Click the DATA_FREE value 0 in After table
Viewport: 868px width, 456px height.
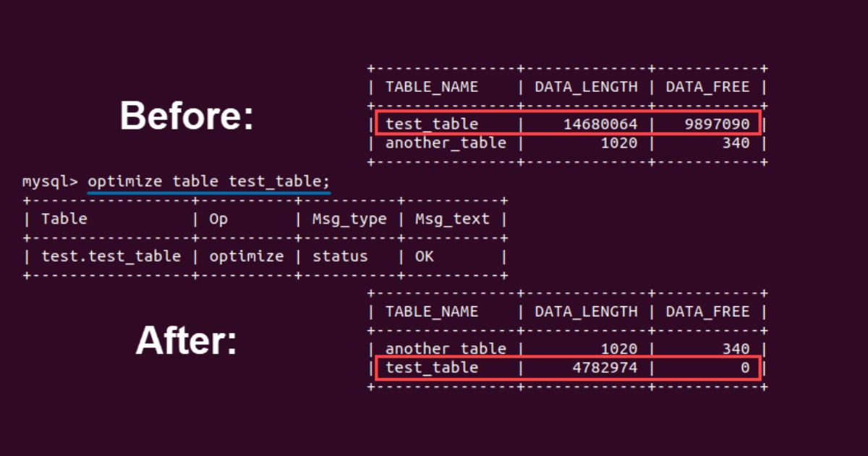[744, 368]
